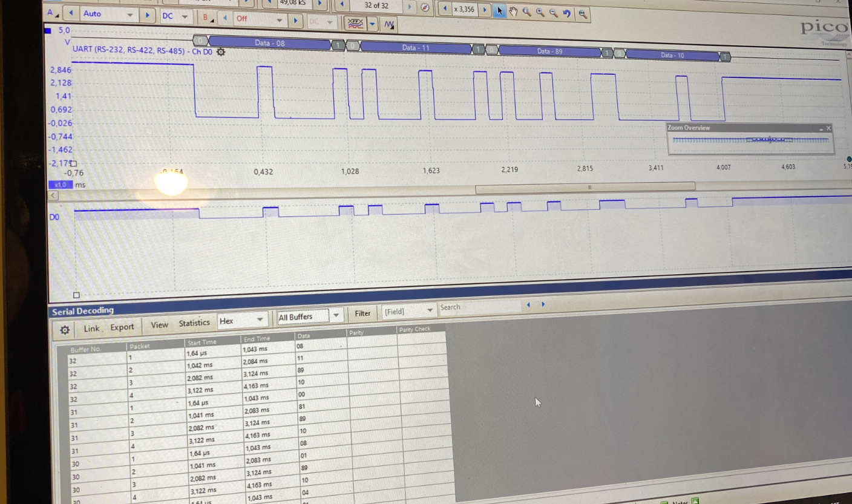Open digital inputs icon
The width and height of the screenshot is (852, 504).
(355, 23)
